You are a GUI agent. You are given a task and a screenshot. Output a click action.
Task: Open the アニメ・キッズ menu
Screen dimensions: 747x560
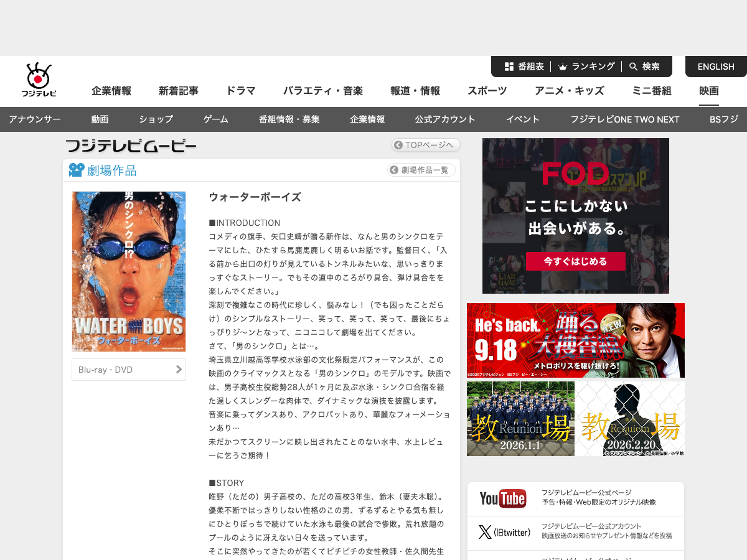(x=570, y=91)
